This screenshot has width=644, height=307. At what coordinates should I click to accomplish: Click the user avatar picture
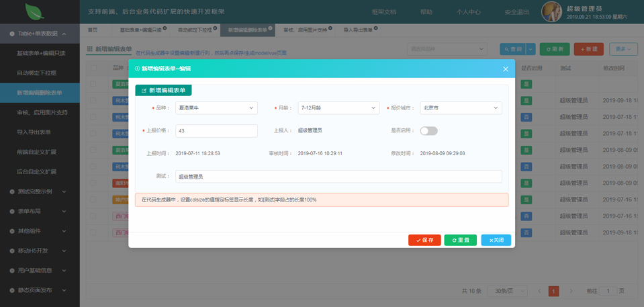(x=551, y=11)
